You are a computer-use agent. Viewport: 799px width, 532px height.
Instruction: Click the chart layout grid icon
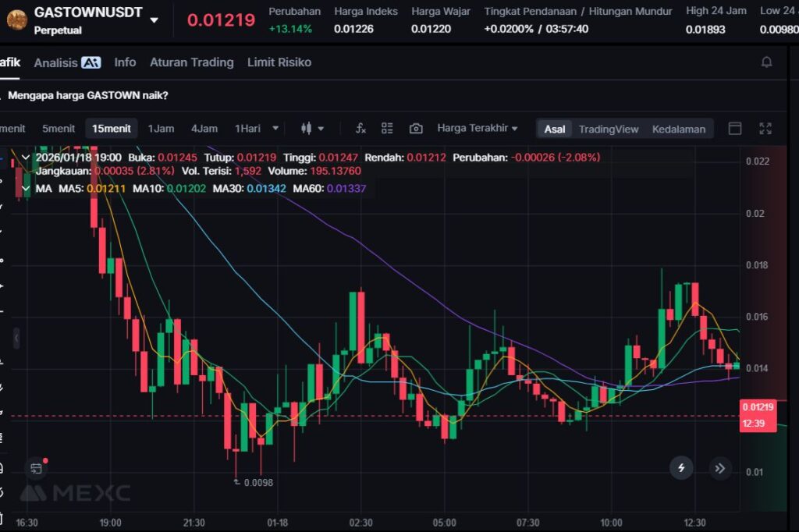point(387,129)
